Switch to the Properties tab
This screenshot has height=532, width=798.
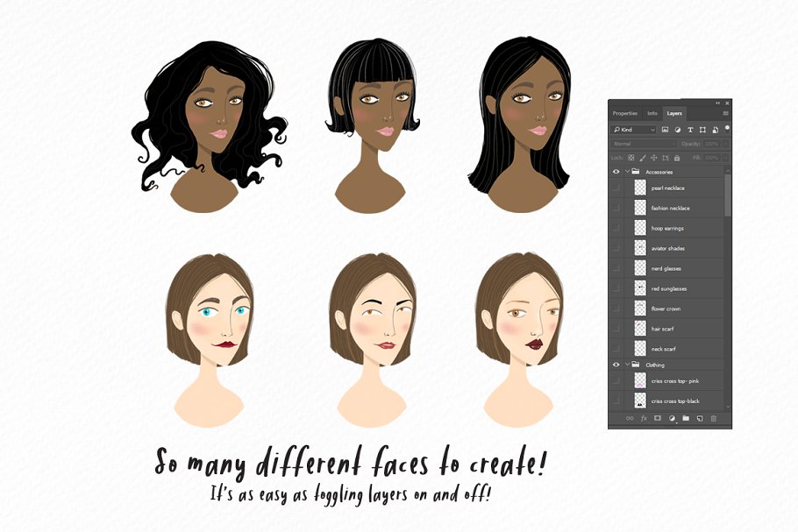(624, 113)
